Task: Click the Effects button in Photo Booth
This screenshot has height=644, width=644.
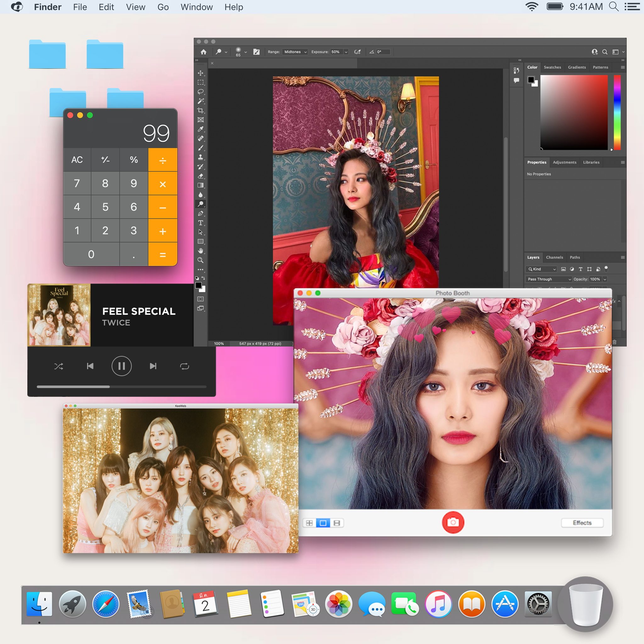Action: 582,523
